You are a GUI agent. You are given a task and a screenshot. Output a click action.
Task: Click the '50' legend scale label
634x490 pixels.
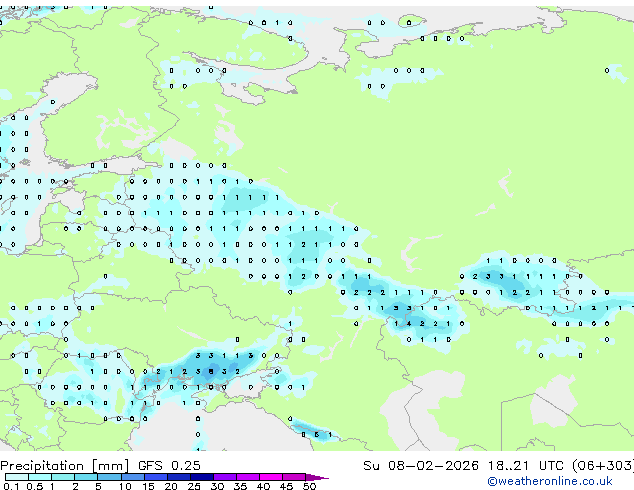[309, 486]
